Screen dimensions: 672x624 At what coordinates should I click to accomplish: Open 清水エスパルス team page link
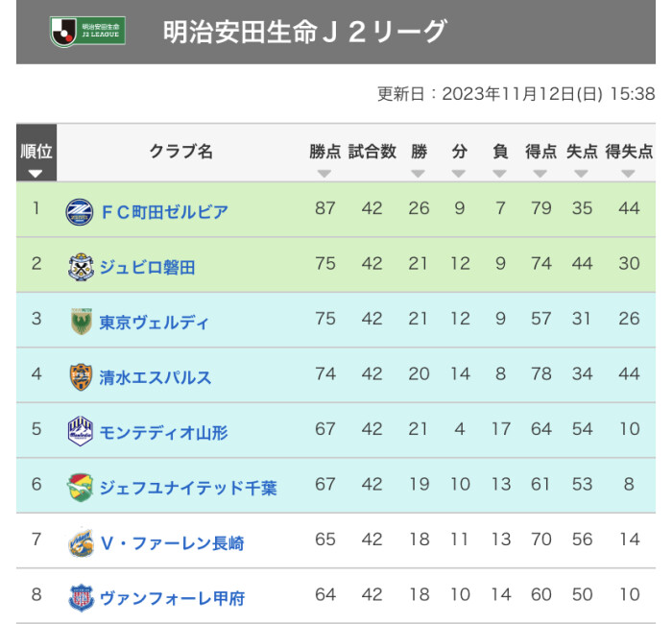coord(156,377)
